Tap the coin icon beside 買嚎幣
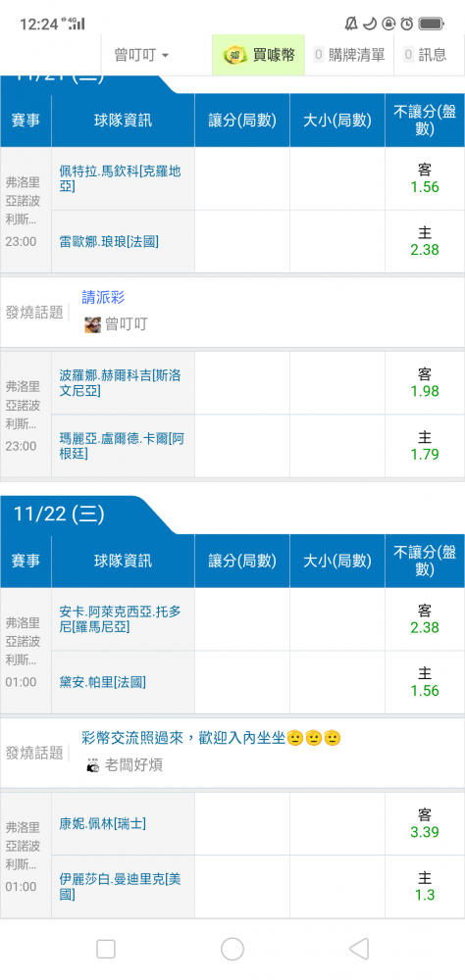This screenshot has height=980, width=465. (x=235, y=55)
